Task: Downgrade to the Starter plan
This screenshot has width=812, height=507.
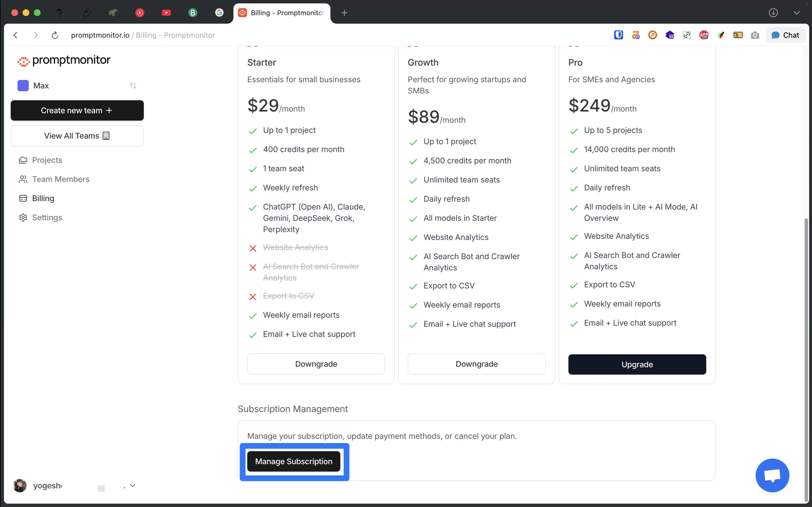Action: [x=316, y=364]
